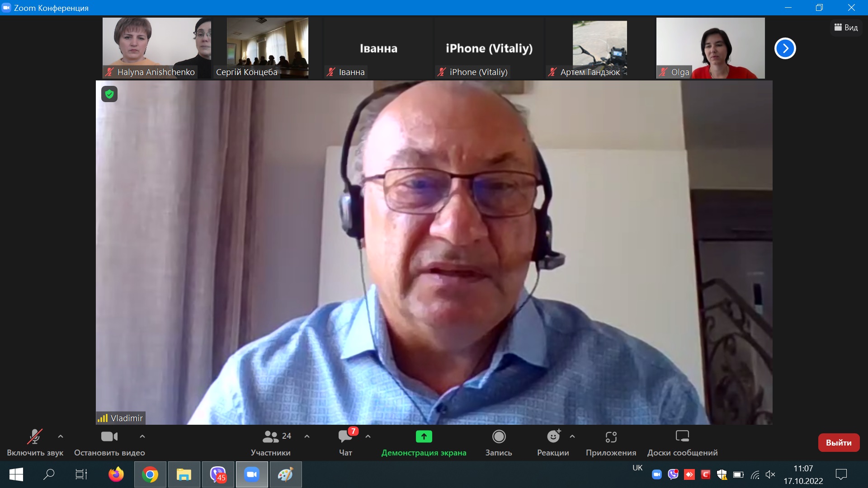The width and height of the screenshot is (868, 488).
Task: Open Viber icon in the system tray
Action: pos(673,474)
